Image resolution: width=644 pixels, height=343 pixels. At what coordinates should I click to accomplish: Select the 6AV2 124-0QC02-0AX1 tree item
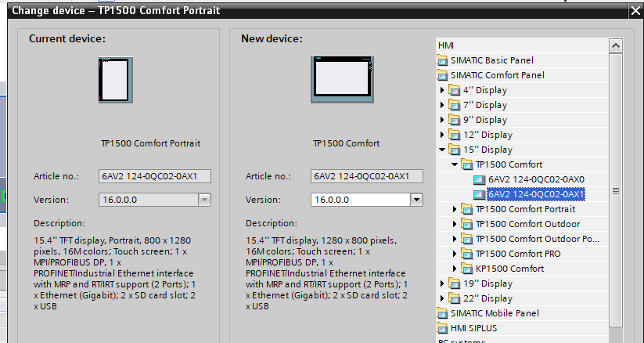click(x=535, y=194)
